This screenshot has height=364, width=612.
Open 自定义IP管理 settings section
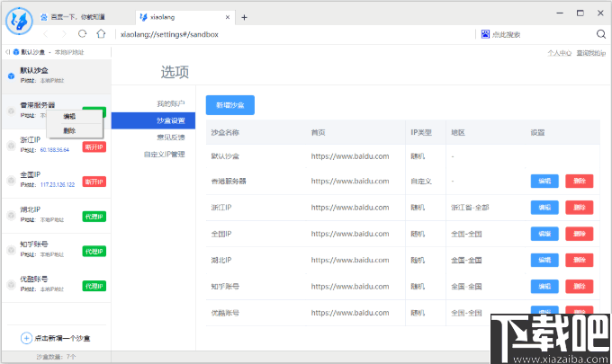click(x=164, y=155)
